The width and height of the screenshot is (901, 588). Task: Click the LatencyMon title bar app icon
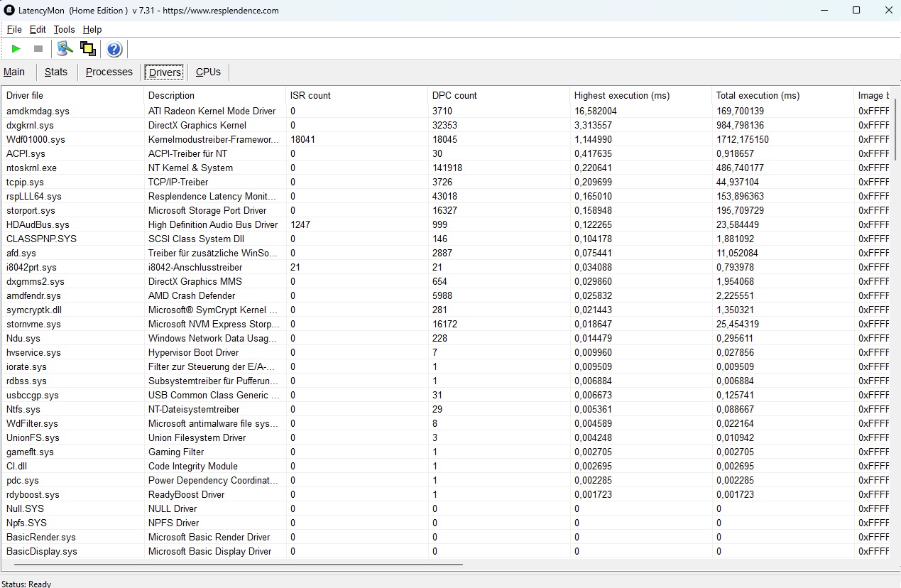[9, 11]
